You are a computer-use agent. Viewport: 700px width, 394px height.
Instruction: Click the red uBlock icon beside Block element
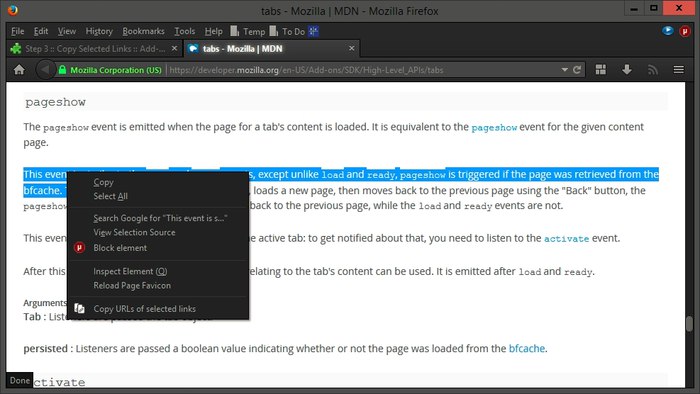pos(79,248)
